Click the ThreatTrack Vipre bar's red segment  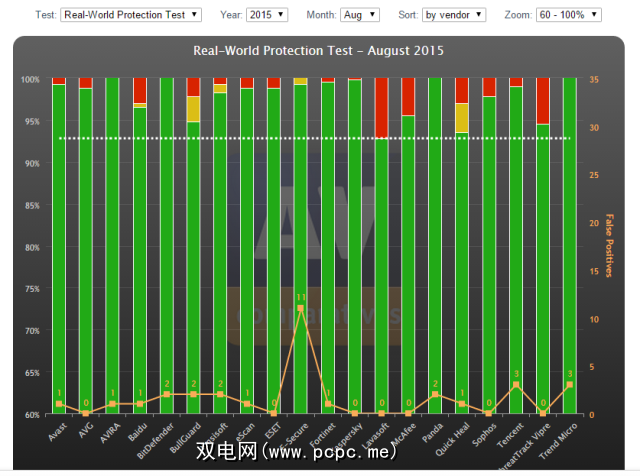click(x=543, y=101)
